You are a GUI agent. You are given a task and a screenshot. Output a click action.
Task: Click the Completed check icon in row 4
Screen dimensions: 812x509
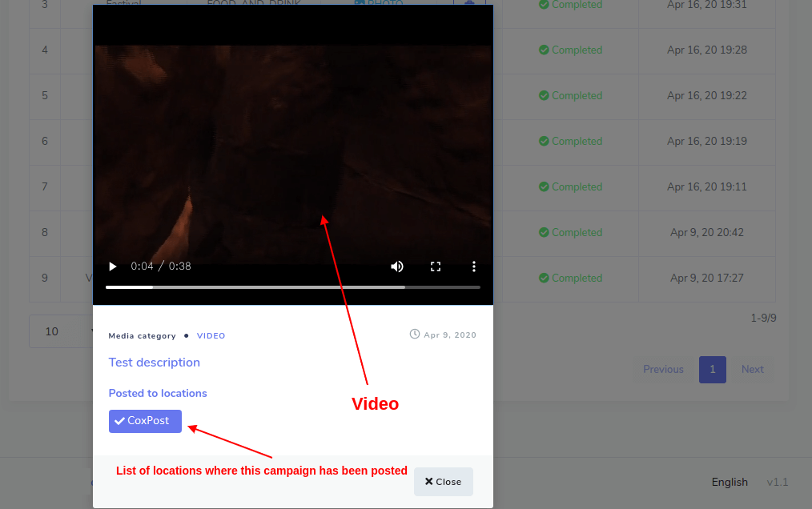coord(544,50)
